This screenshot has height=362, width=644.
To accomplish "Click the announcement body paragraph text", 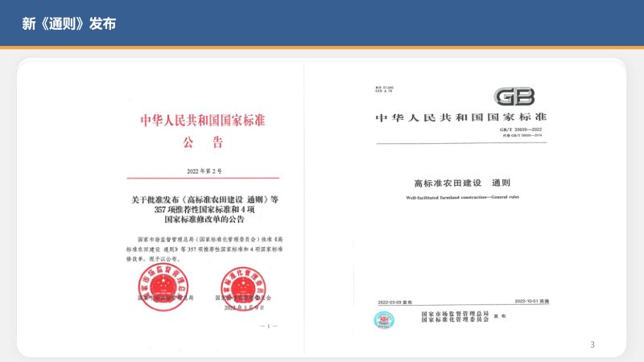I will pos(204,249).
